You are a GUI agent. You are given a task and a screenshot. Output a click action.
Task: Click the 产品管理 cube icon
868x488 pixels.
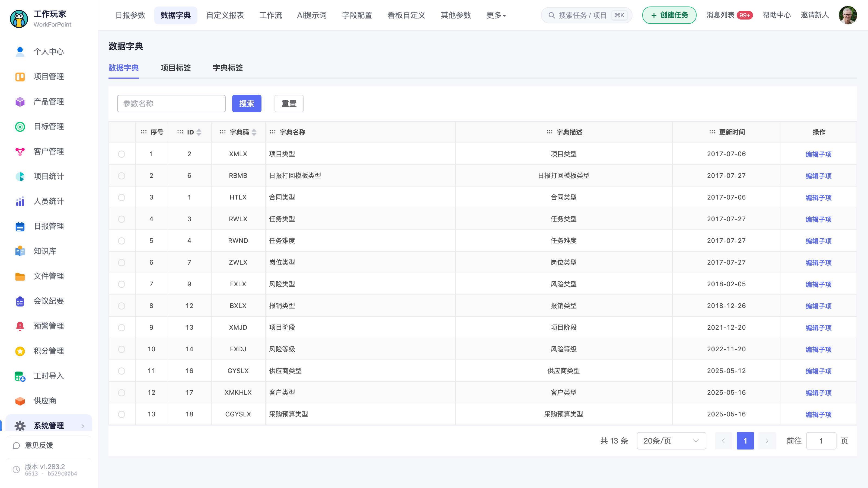coord(20,102)
